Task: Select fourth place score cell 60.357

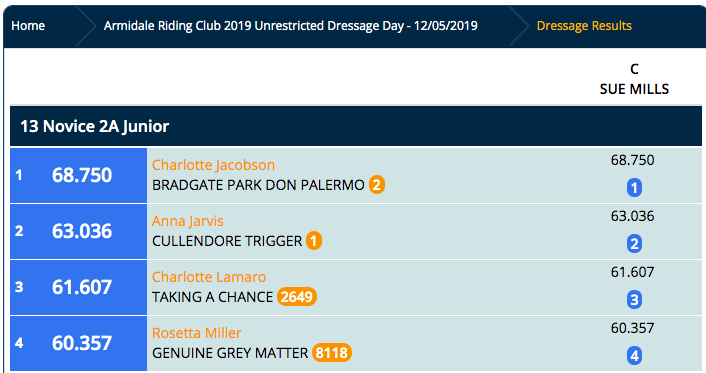Action: pos(78,343)
